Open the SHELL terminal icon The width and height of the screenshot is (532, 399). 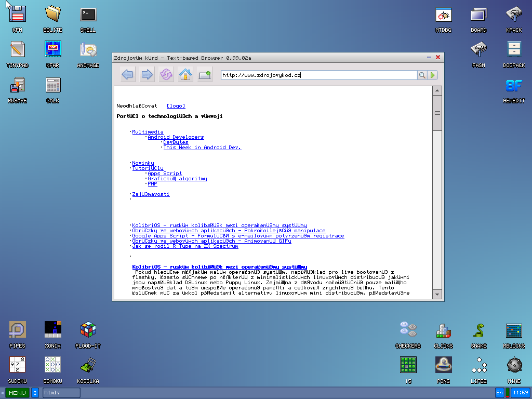tap(88, 19)
